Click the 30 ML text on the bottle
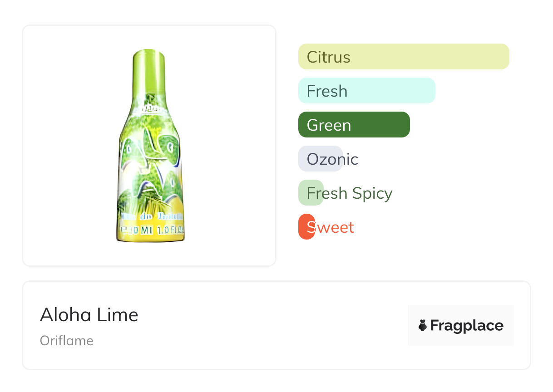553x392 pixels. point(137,230)
